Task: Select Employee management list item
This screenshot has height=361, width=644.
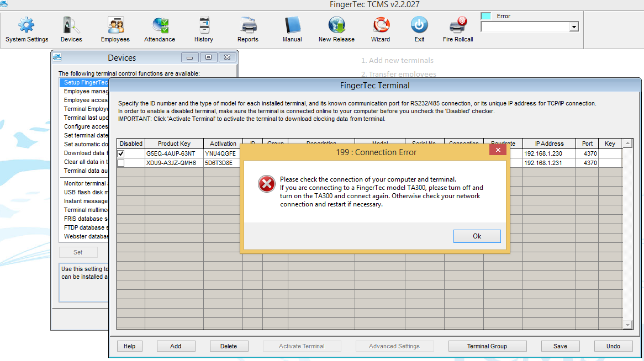Action: (84, 91)
